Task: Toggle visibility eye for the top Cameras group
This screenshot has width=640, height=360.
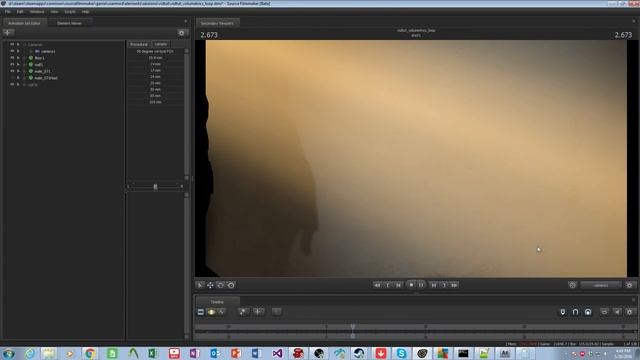Action: 12,44
